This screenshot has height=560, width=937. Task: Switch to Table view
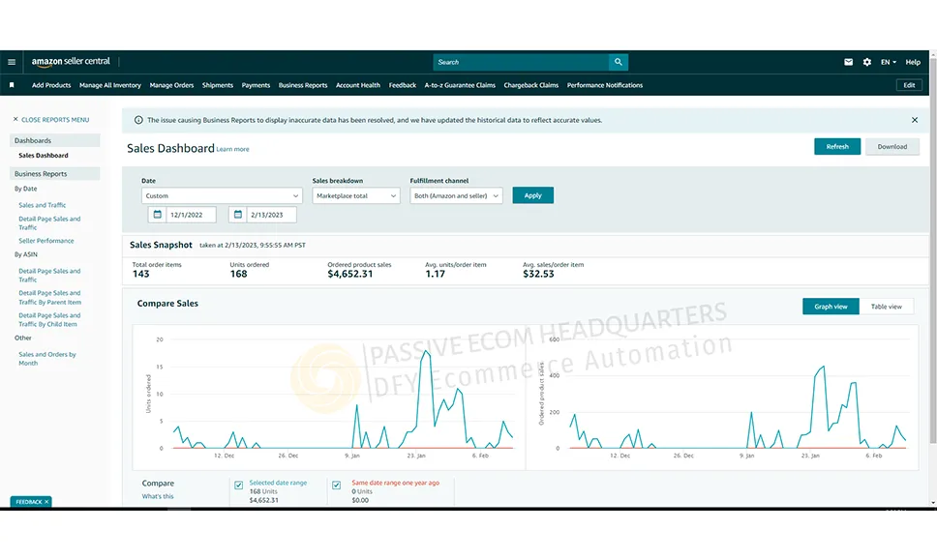pos(887,307)
